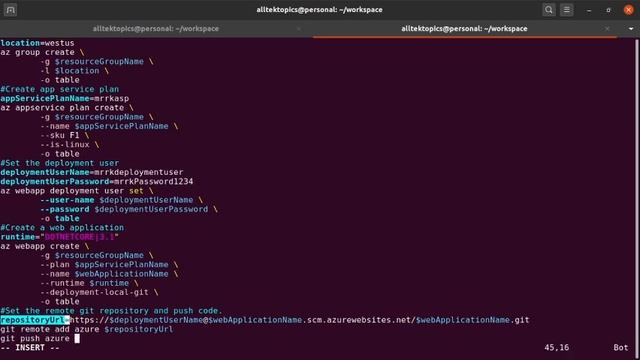Open the tab list dropdown arrow
The width and height of the screenshot is (640, 360).
[631, 29]
